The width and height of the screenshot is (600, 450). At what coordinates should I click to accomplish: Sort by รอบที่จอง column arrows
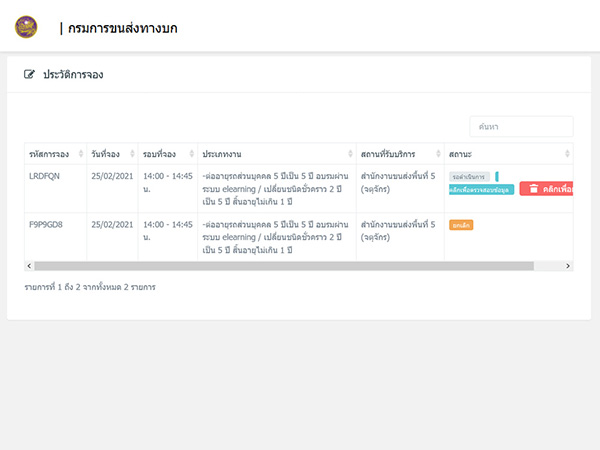click(x=192, y=154)
